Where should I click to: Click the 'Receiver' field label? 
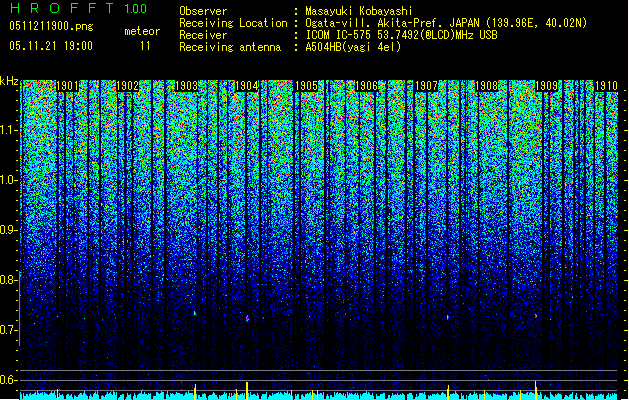203,35
